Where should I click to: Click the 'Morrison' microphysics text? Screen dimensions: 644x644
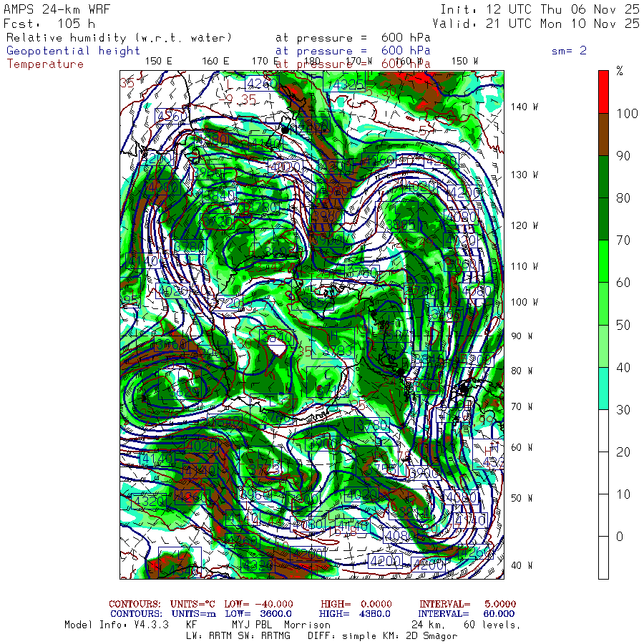pos(307,625)
